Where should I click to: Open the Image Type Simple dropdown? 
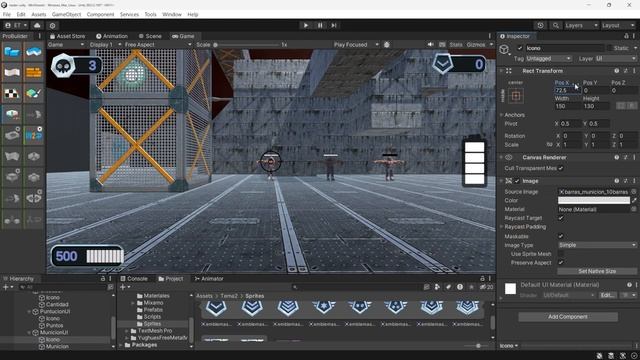coord(597,245)
